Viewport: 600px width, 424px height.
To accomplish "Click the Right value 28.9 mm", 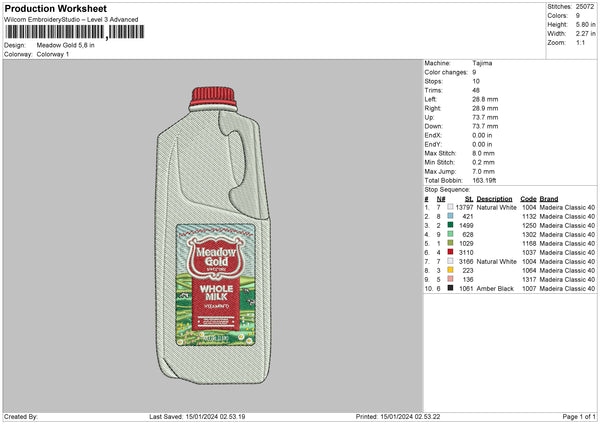I will click(x=485, y=108).
